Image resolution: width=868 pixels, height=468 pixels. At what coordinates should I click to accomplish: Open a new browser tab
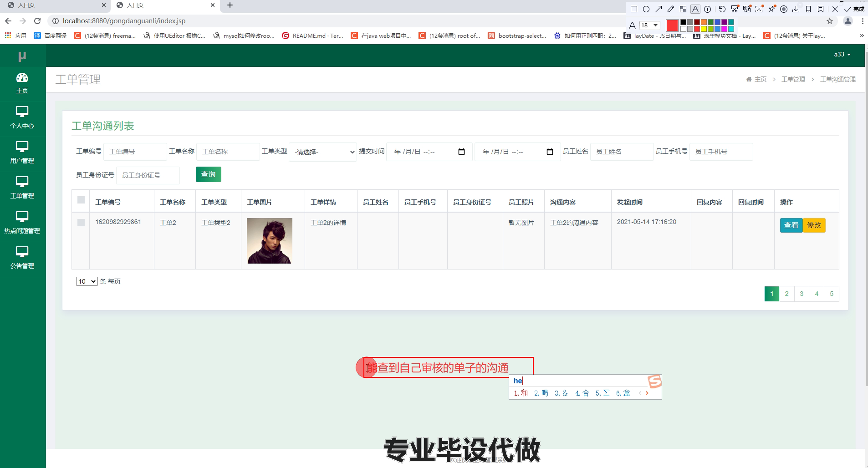230,5
